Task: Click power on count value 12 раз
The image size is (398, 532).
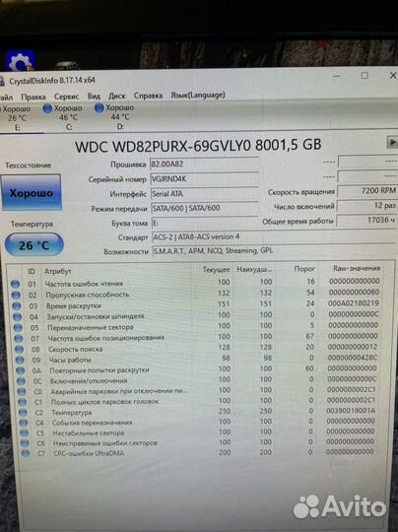Action: pyautogui.click(x=366, y=206)
